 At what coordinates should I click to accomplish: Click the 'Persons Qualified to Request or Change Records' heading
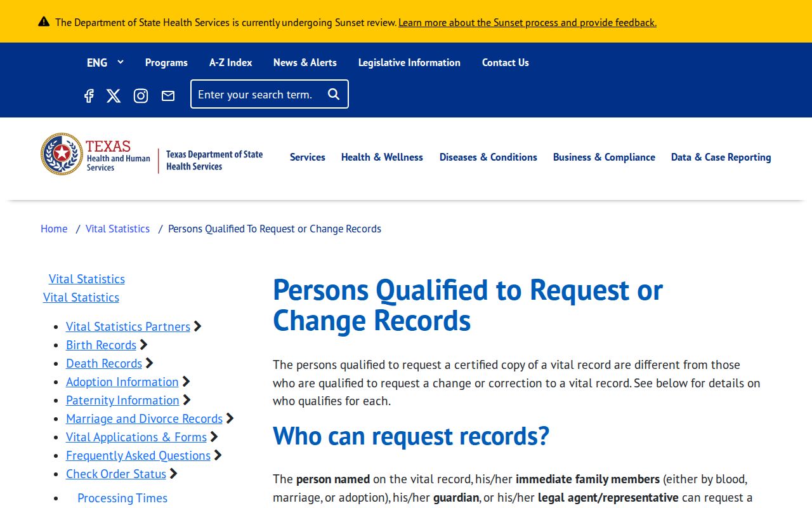pos(468,305)
